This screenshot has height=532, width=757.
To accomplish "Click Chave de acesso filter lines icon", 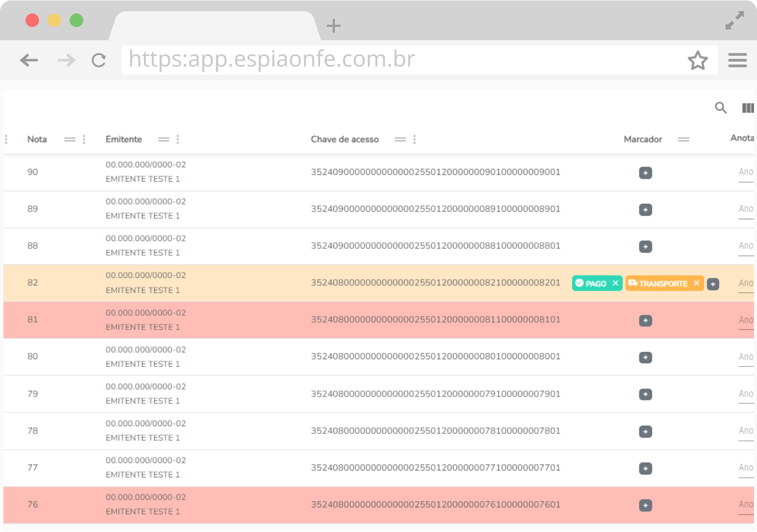I will pos(400,139).
